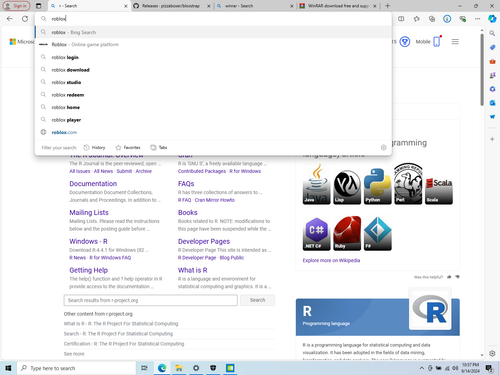Click the thumbs up feedback icon
Viewport: 500px width, 375px height.
click(x=449, y=277)
